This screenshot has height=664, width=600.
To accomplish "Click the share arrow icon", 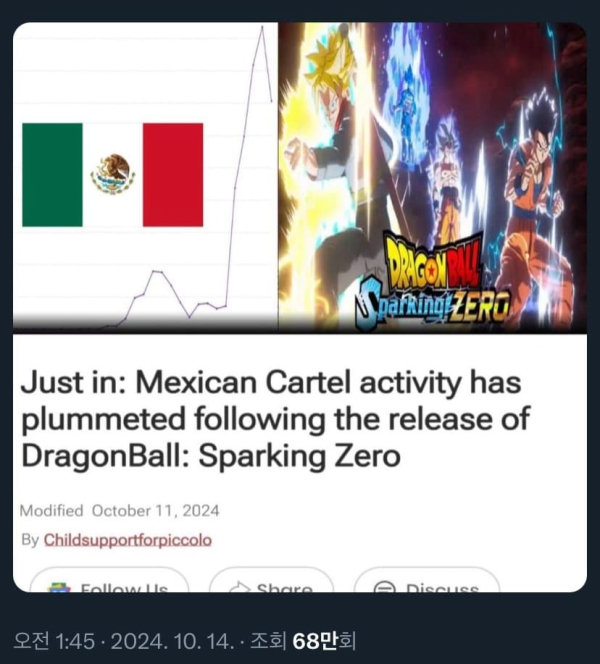I will click(239, 587).
